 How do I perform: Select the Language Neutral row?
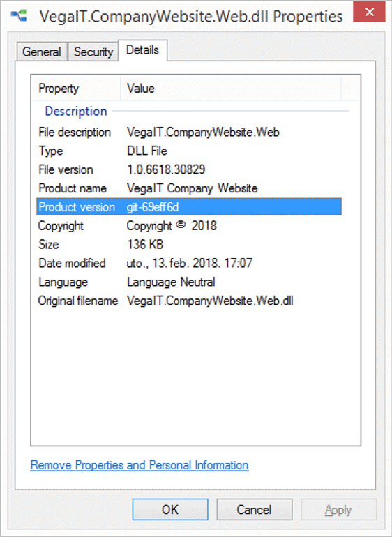point(189,282)
